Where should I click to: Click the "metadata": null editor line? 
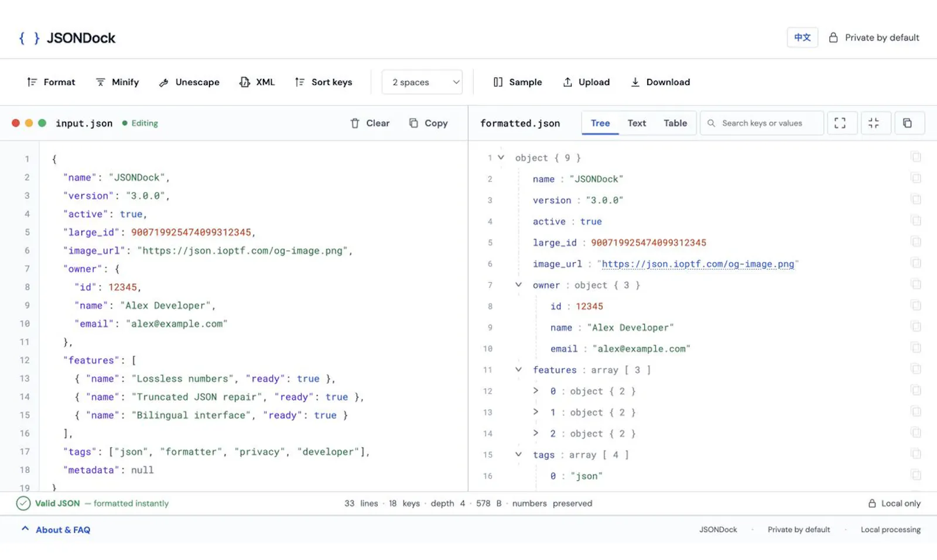108,470
